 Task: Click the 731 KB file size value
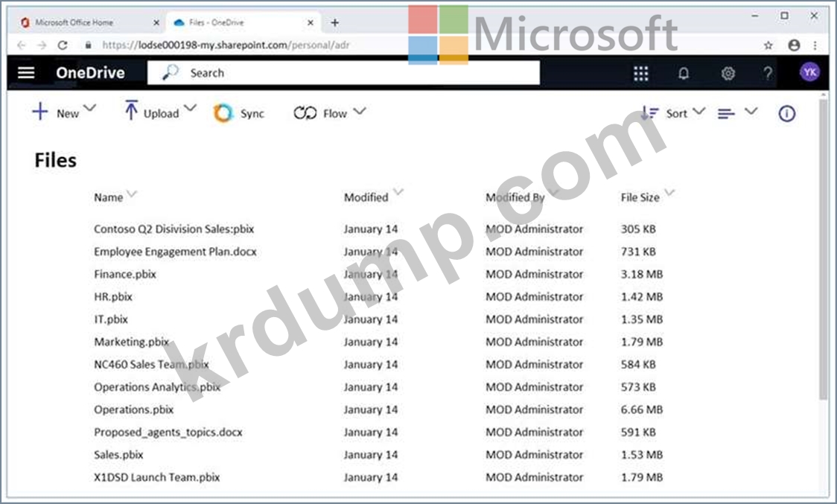point(638,252)
